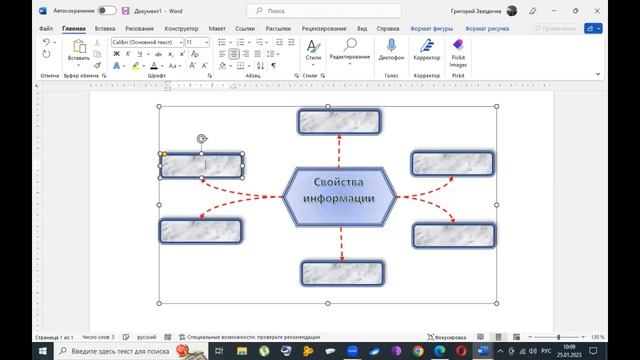Open change case Aa dropdown
The width and height of the screenshot is (640, 360).
tap(175, 66)
